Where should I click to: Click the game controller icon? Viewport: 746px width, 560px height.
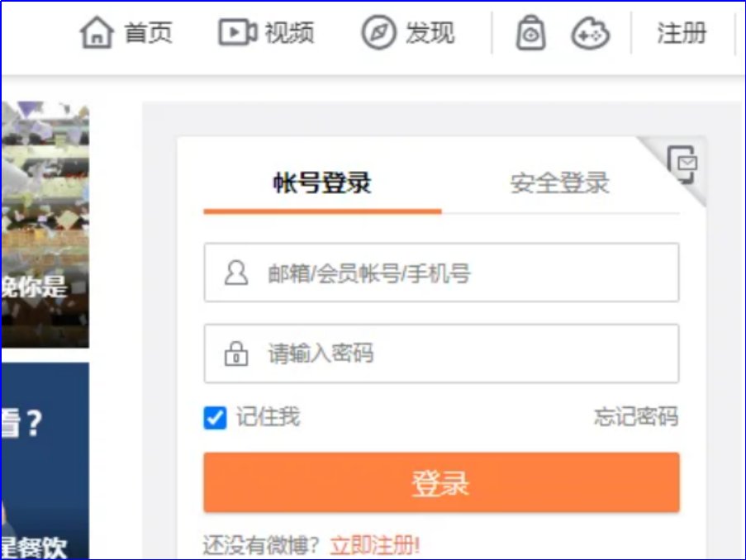pos(592,35)
